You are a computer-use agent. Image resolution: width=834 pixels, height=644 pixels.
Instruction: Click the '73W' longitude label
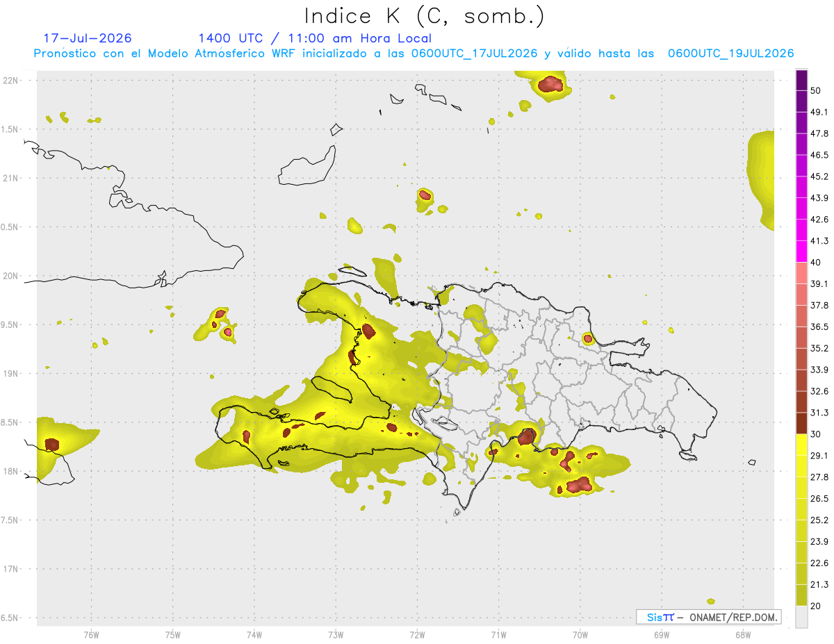coord(336,634)
